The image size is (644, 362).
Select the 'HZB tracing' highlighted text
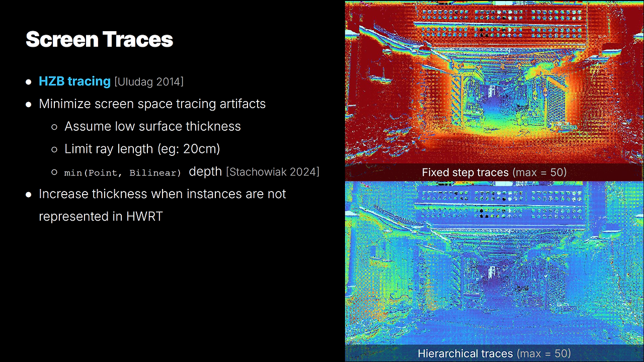tap(74, 81)
